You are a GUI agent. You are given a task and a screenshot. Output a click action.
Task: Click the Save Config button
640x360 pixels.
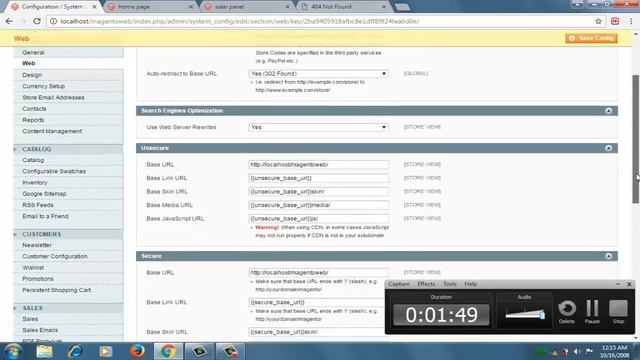(591, 38)
